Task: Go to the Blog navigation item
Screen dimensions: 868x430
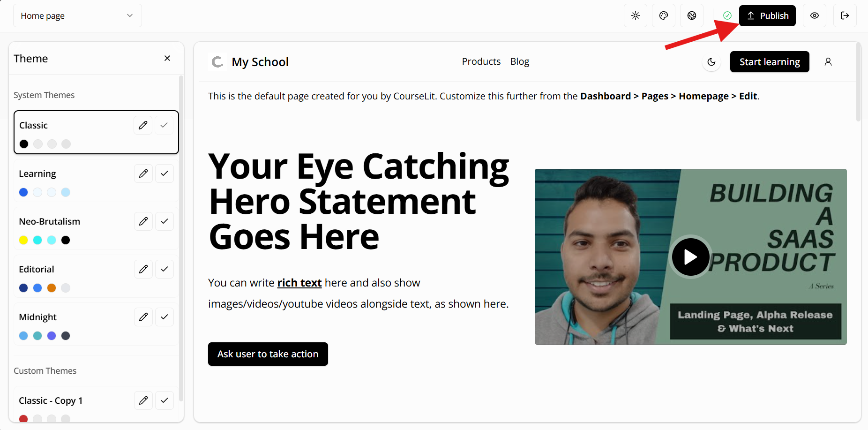Action: pyautogui.click(x=519, y=61)
